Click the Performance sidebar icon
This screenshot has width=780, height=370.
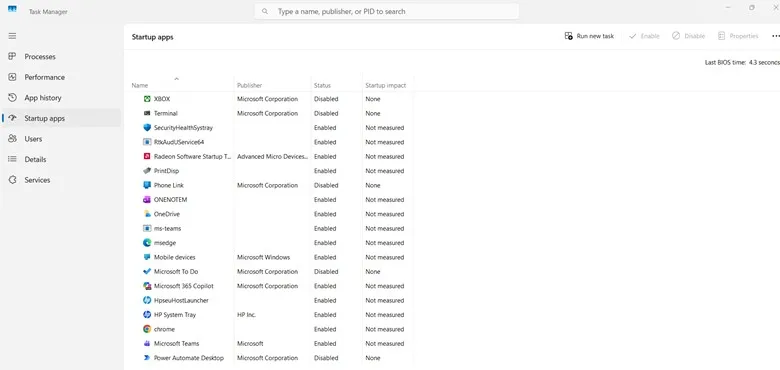click(x=12, y=77)
